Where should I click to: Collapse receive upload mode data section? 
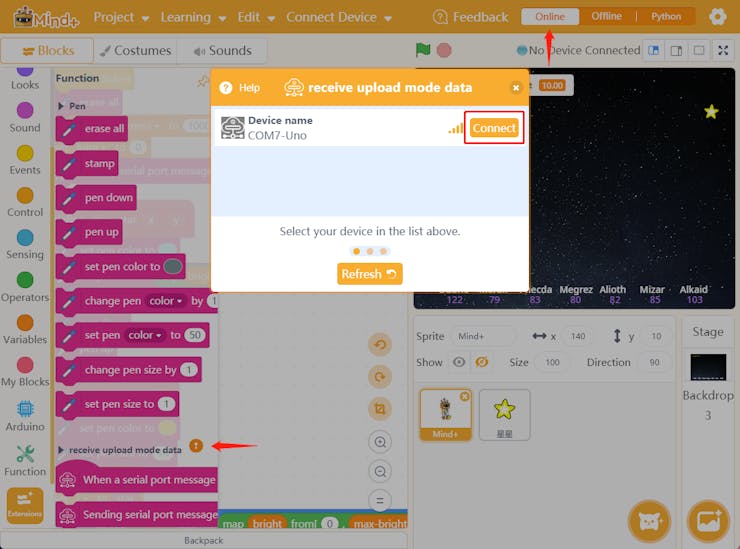point(61,450)
